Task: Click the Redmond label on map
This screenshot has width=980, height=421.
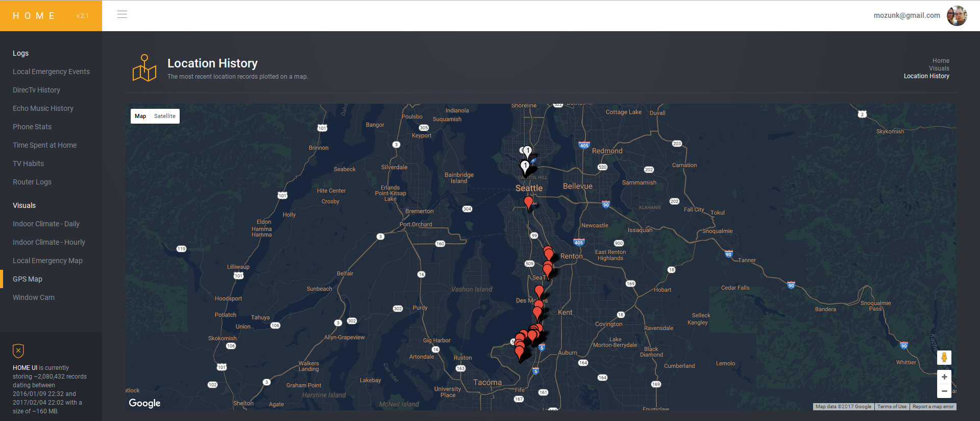Action: pos(607,151)
